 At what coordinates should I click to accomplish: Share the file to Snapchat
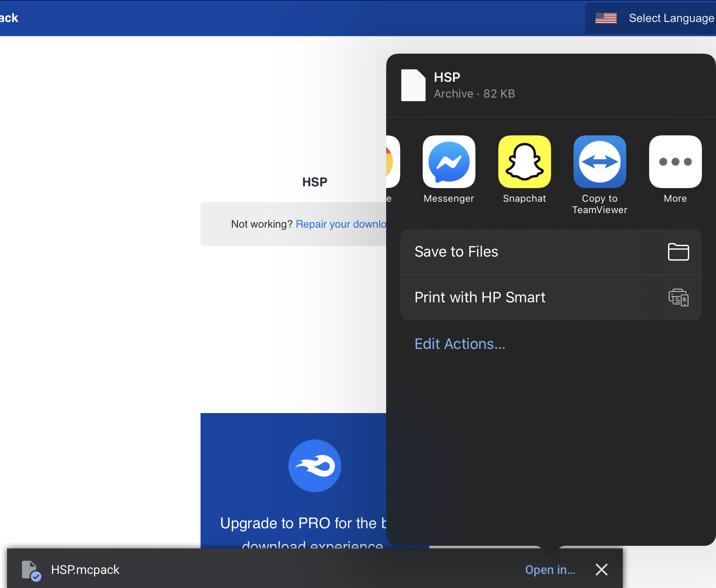click(x=524, y=162)
